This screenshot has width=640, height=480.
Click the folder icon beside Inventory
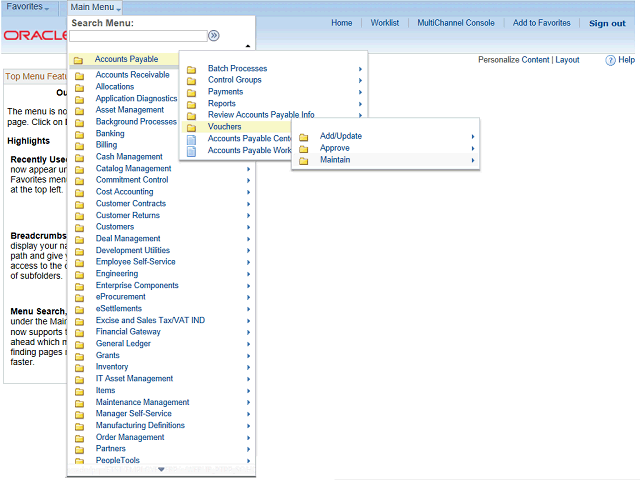(x=80, y=368)
